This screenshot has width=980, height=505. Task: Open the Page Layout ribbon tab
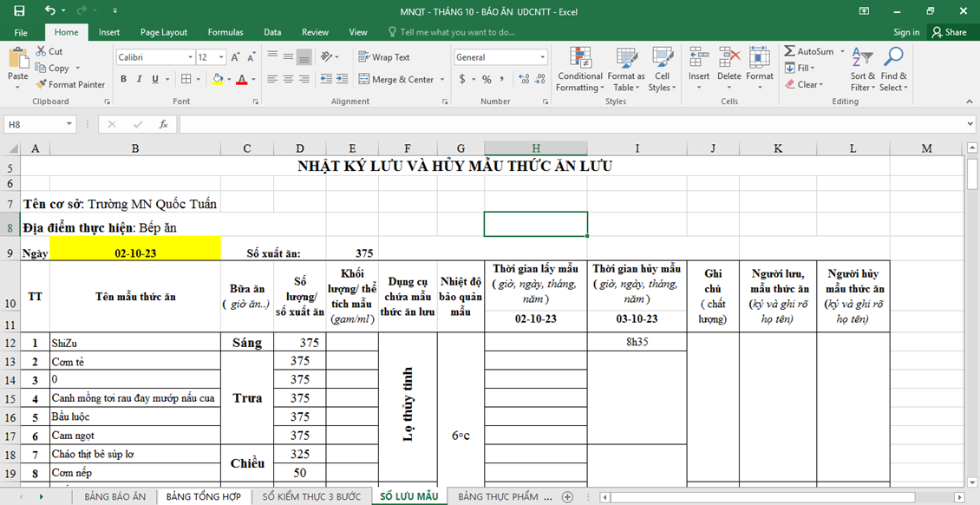click(x=163, y=32)
